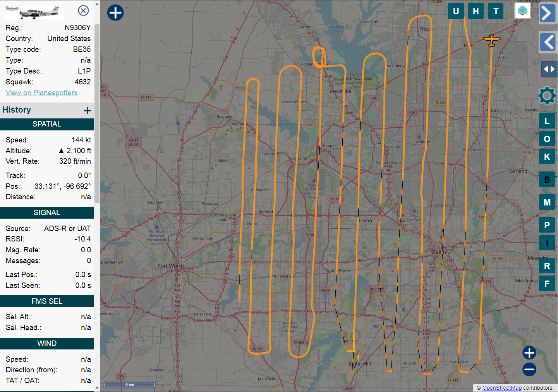Click the aircraft photo thumbnail
Image resolution: width=558 pixels, height=392 pixels.
click(x=34, y=12)
